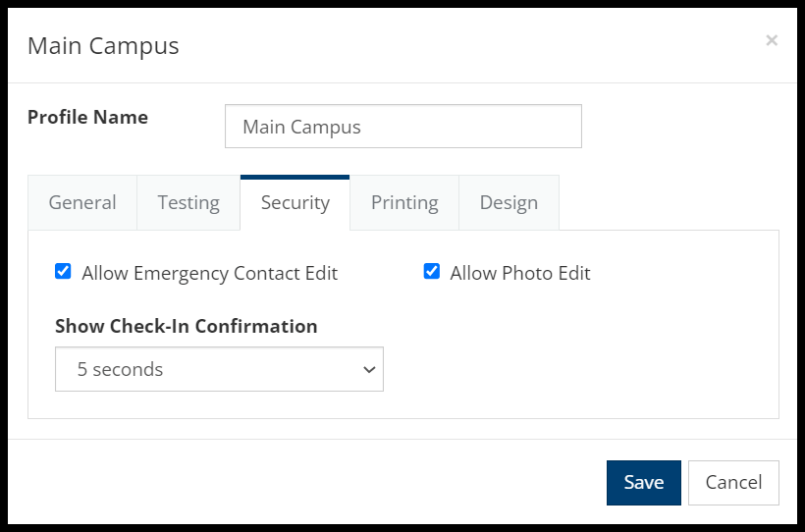Disable the Allow Photo Edit checkbox
Screen dimensions: 805x532
pyautogui.click(x=431, y=271)
